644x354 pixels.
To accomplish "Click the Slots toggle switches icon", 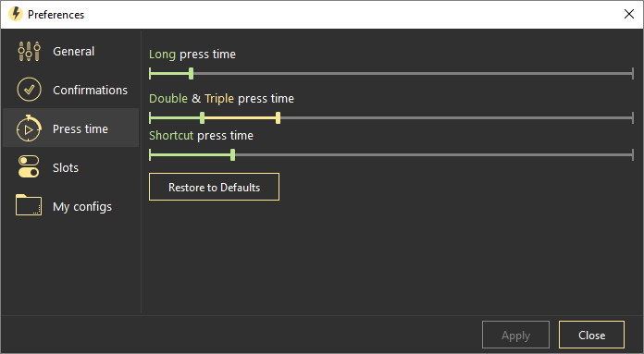I will coord(29,166).
